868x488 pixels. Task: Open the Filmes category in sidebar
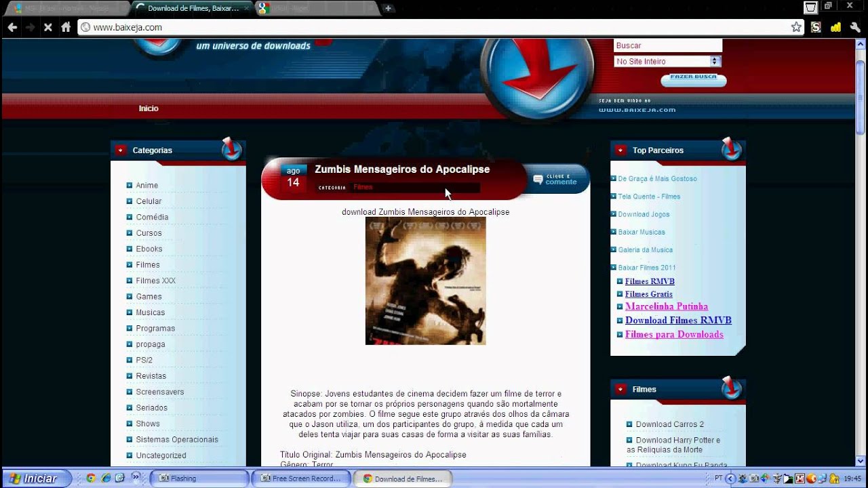148,265
